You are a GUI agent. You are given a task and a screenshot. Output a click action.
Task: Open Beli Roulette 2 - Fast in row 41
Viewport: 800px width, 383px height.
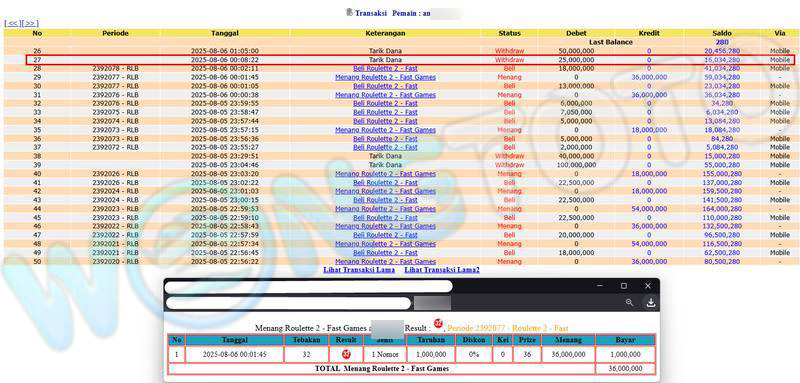pos(385,183)
